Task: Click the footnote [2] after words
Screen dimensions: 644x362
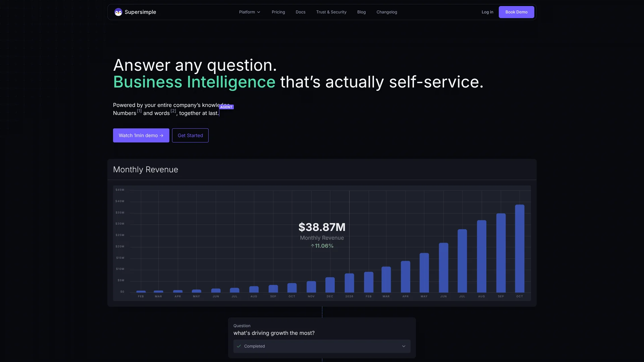Action: tap(173, 111)
